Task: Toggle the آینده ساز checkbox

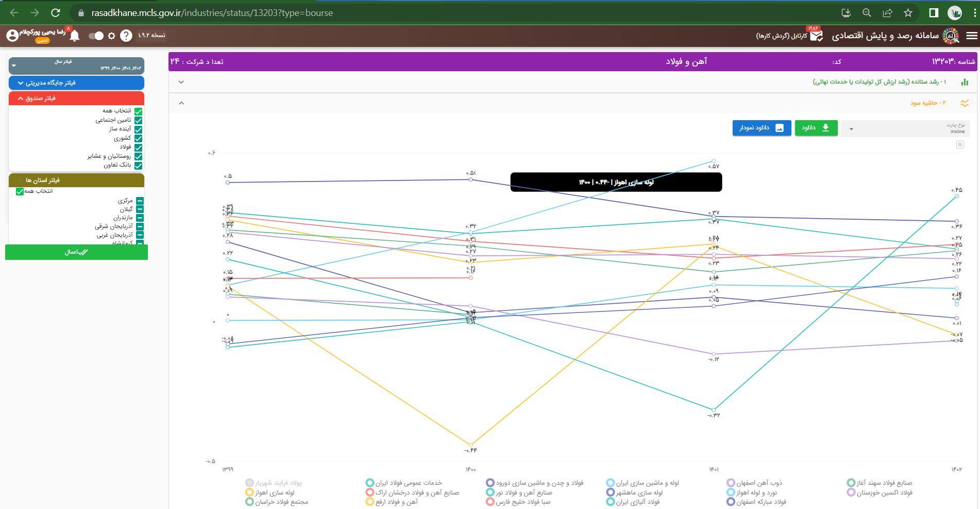Action: [138, 129]
